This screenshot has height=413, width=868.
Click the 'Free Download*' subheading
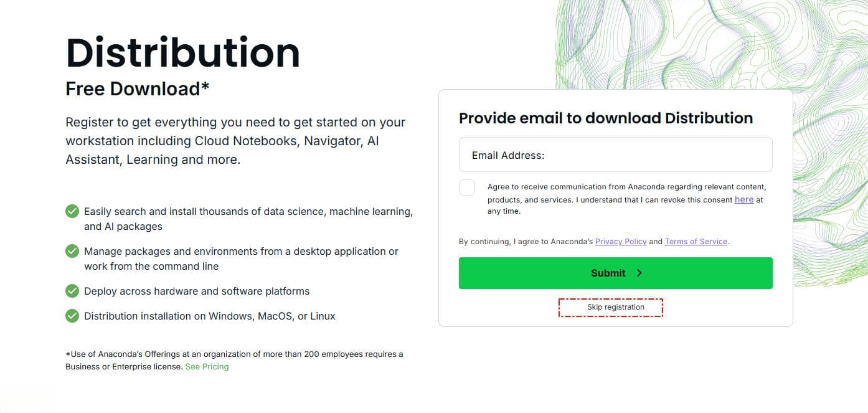pos(138,89)
